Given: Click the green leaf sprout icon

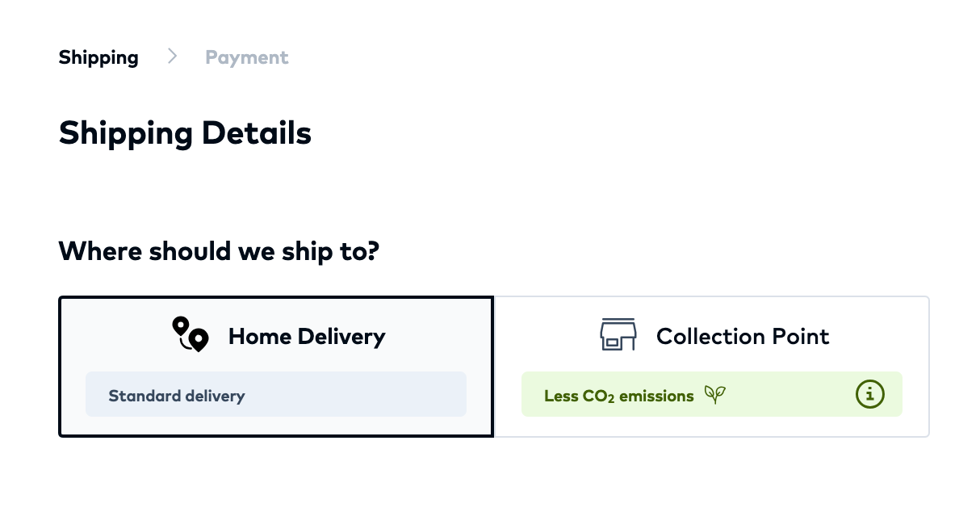Looking at the screenshot, I should pos(714,394).
